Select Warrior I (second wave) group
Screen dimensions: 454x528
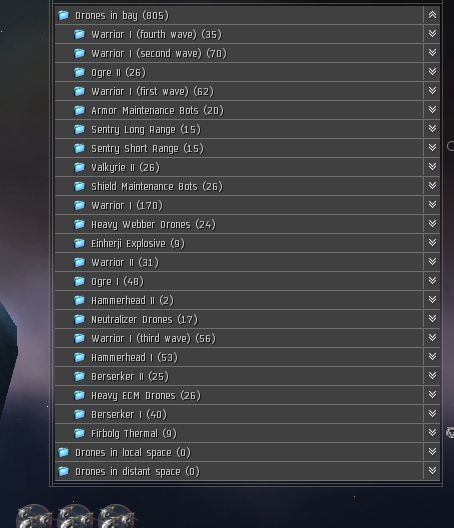coord(239,53)
